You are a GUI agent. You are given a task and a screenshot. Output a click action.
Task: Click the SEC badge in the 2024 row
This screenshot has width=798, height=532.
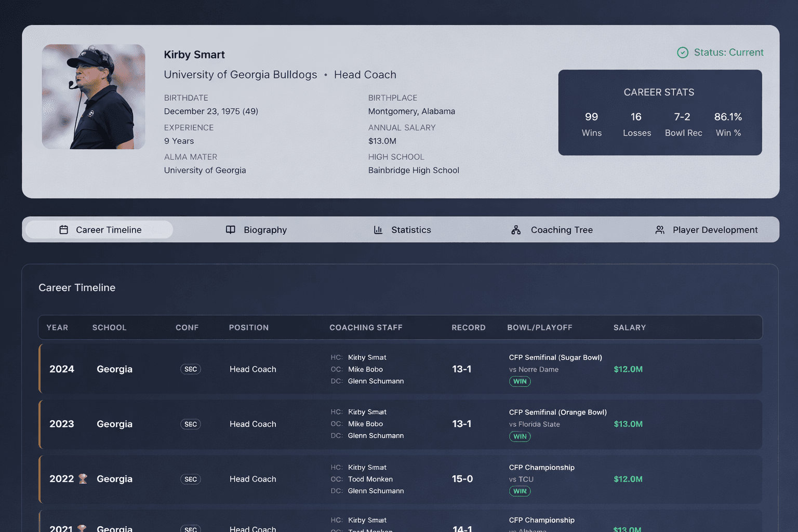point(191,369)
